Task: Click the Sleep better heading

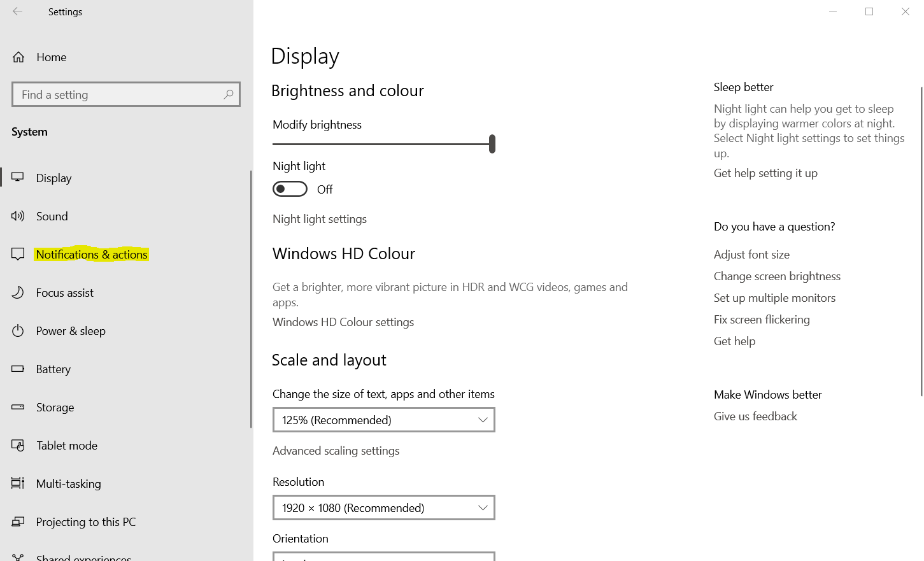Action: 743,87
